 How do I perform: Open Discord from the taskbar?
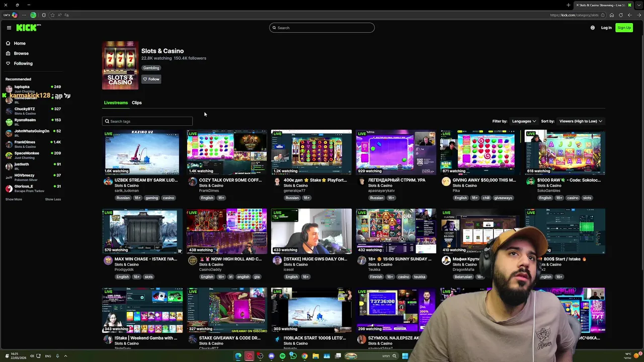point(271,356)
